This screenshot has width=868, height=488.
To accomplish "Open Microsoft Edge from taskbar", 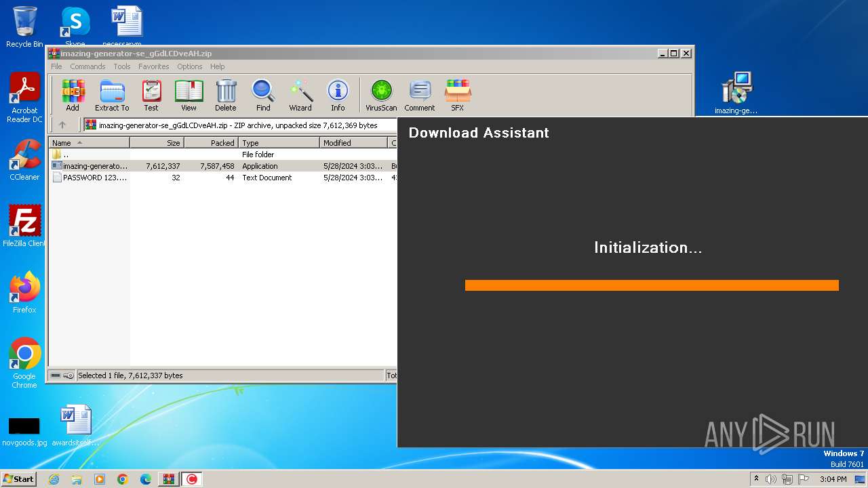I will (146, 479).
